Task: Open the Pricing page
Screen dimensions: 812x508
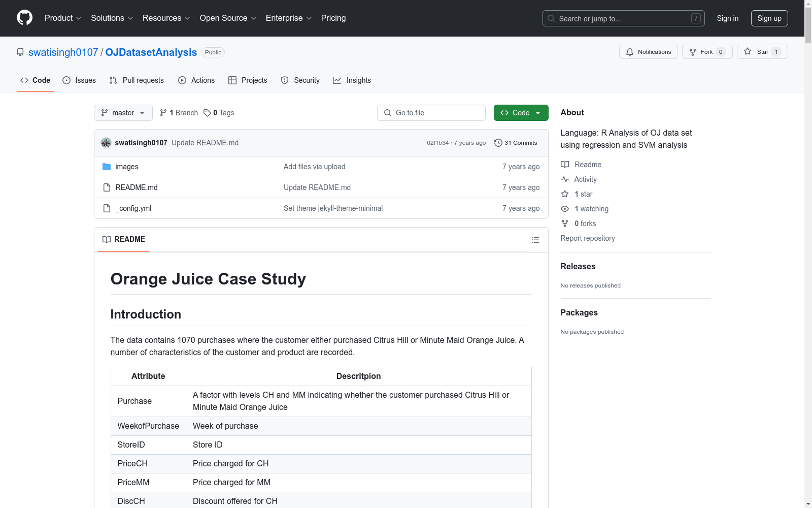Action: pos(333,18)
